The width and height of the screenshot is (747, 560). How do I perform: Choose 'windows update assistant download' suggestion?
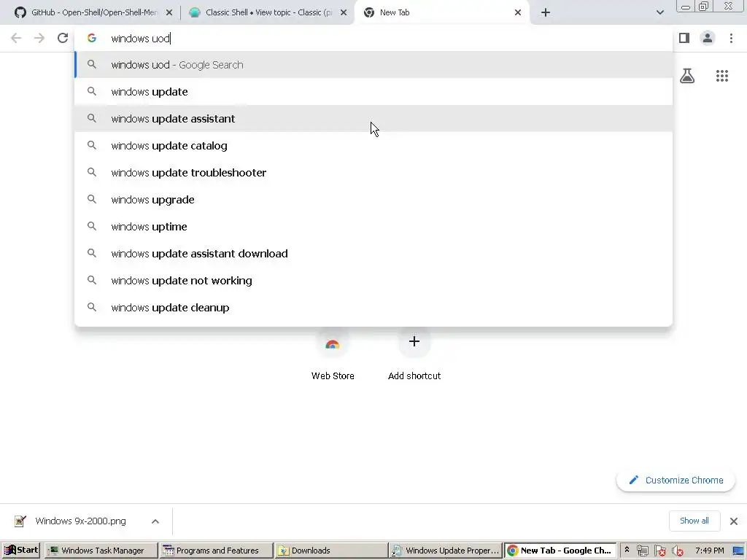[373, 253]
